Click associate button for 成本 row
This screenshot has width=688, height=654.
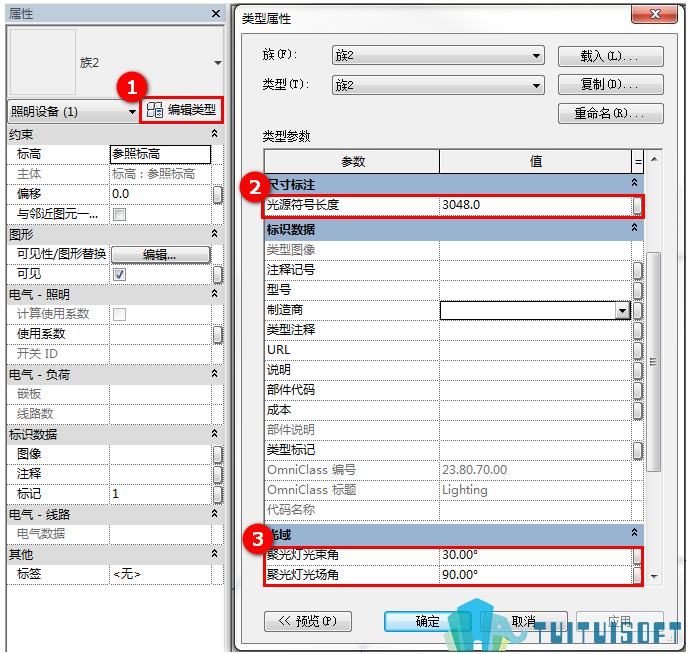point(638,411)
